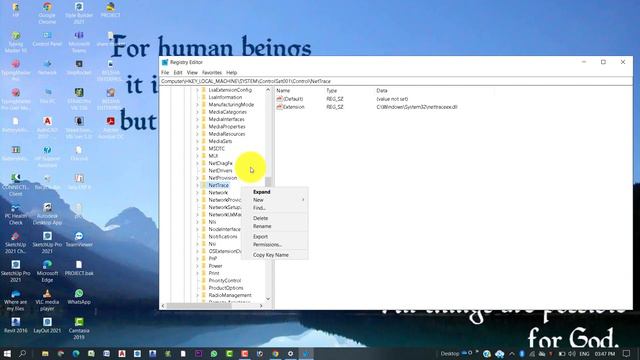The width and height of the screenshot is (640, 360).
Task: Open AutoCAD desktop shortcut with red A
Action: (47, 127)
